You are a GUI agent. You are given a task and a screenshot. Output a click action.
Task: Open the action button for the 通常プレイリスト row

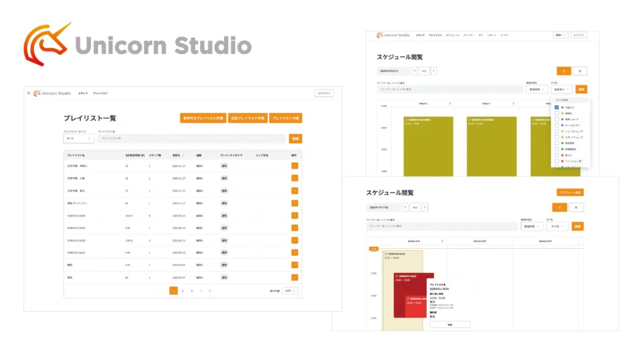294,203
